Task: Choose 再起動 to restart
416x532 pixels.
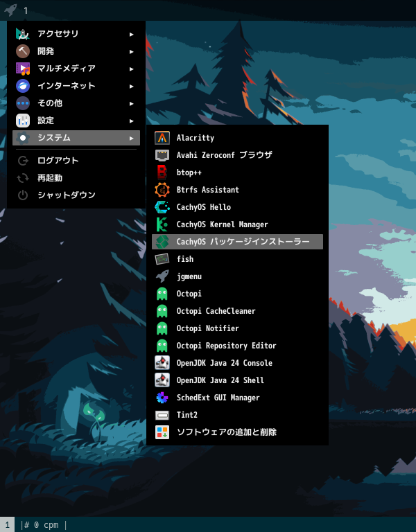Action: 76,178
